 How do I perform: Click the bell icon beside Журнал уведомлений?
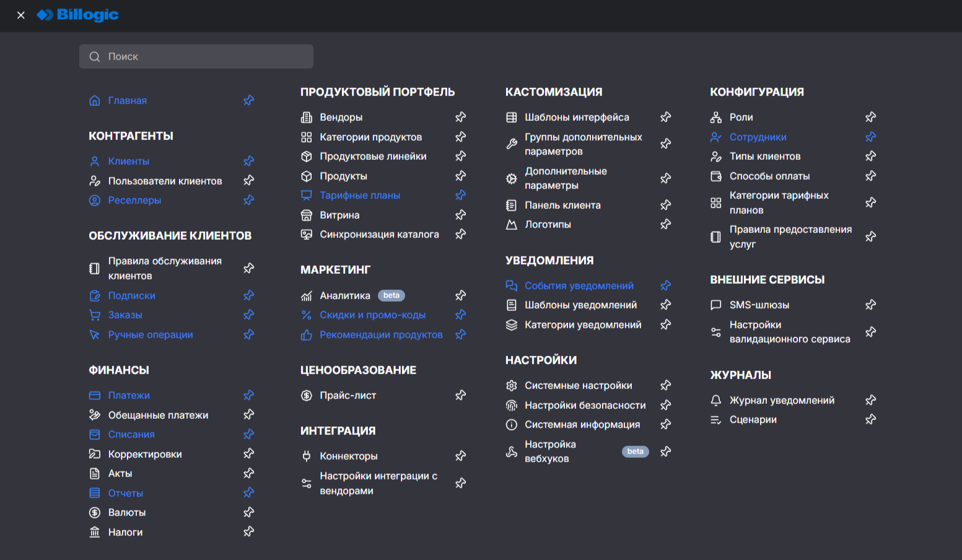[x=715, y=400]
